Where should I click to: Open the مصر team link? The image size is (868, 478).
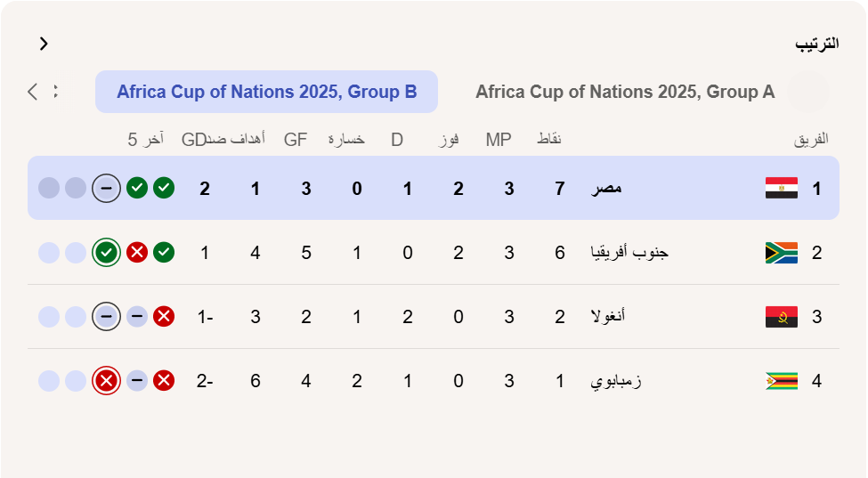[607, 188]
